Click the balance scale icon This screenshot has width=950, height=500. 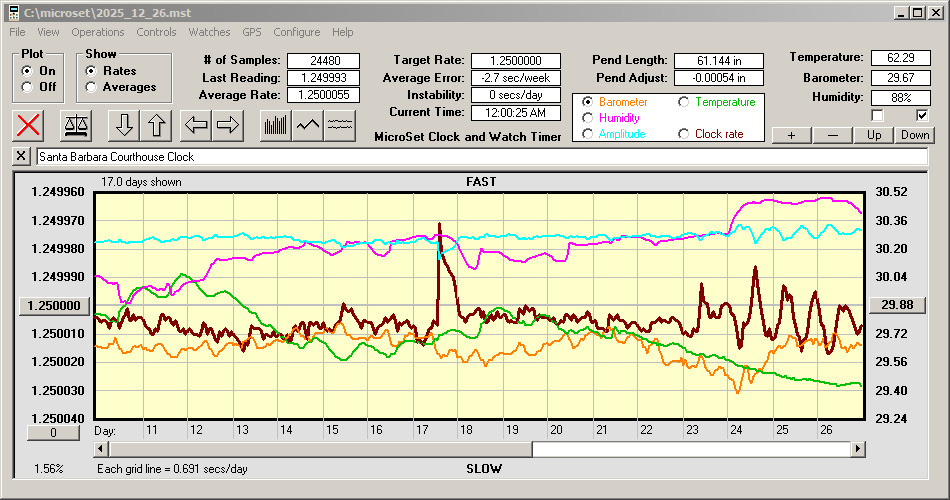click(75, 125)
